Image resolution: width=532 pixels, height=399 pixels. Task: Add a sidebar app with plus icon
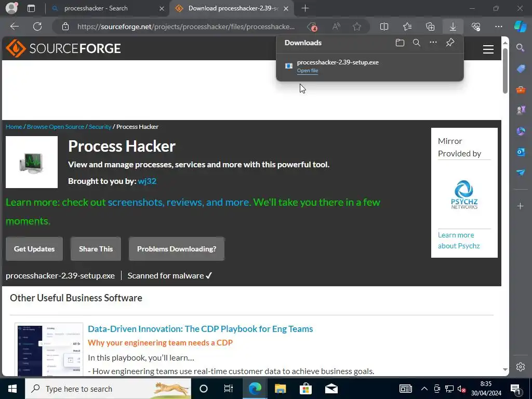coord(521,206)
